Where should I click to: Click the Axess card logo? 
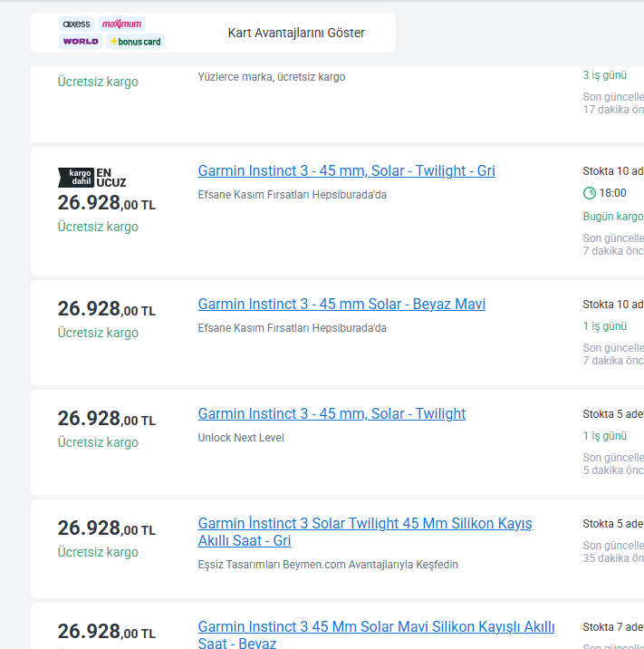click(x=76, y=24)
